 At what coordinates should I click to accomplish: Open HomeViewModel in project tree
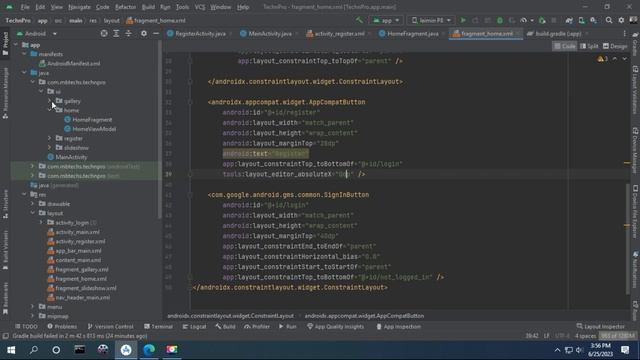click(94, 129)
